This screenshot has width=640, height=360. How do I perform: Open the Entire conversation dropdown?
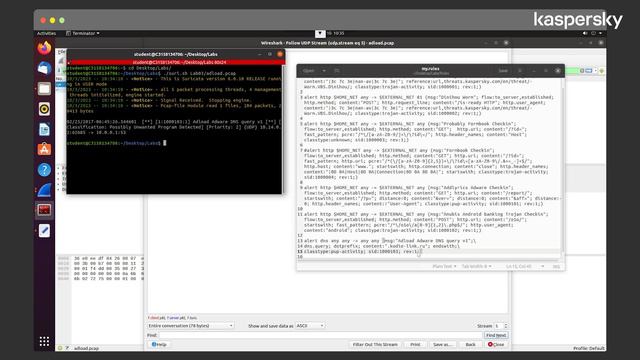191,326
